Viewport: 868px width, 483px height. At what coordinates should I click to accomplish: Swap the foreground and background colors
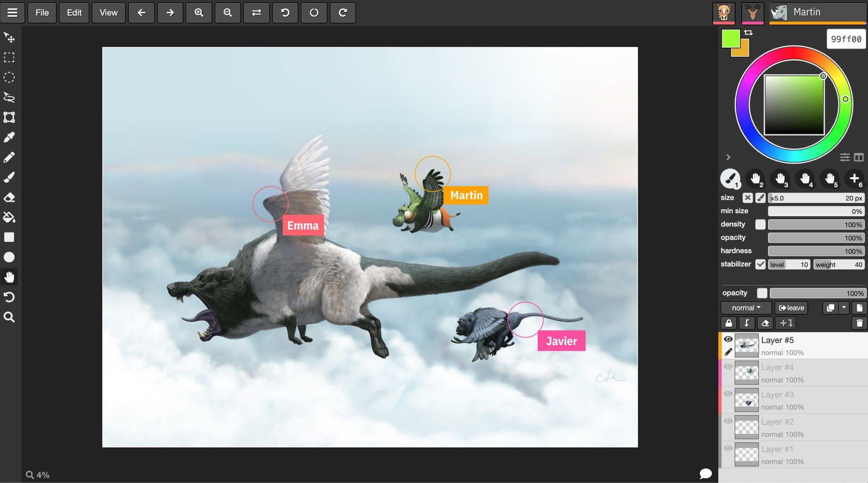click(748, 33)
